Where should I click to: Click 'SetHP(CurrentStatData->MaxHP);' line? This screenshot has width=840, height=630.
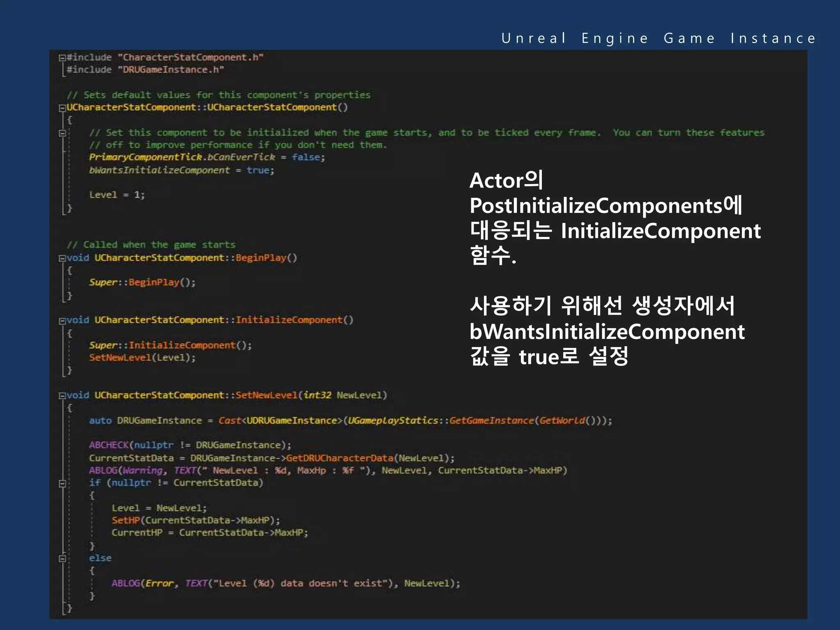coord(196,520)
